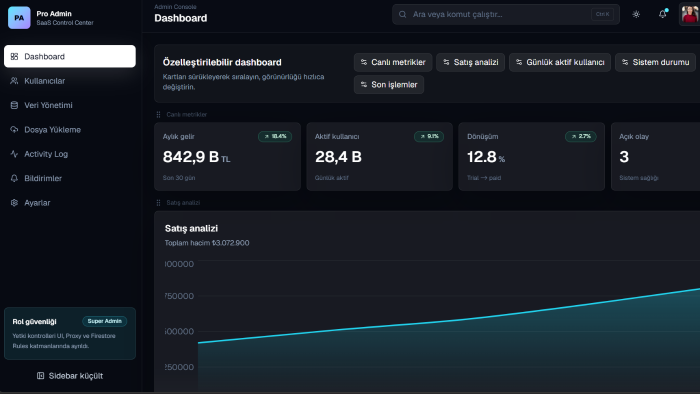Click the Super Admin role badge
This screenshot has height=394, width=700.
pyautogui.click(x=104, y=321)
